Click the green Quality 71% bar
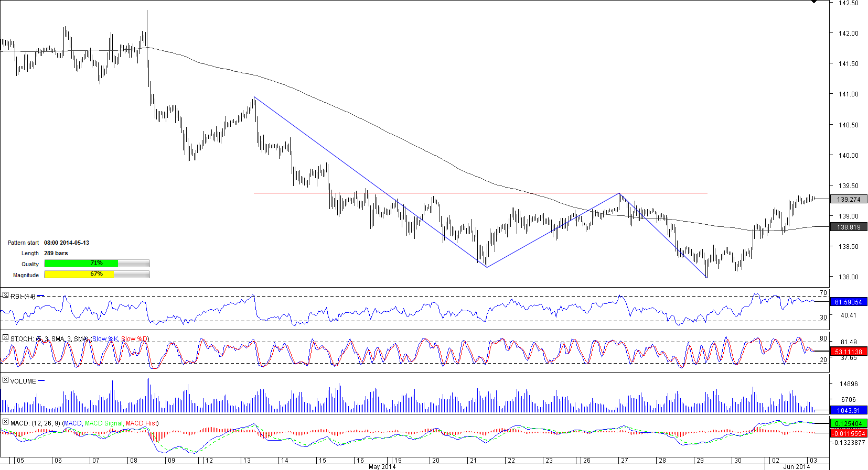The width and height of the screenshot is (868, 470). click(x=81, y=264)
